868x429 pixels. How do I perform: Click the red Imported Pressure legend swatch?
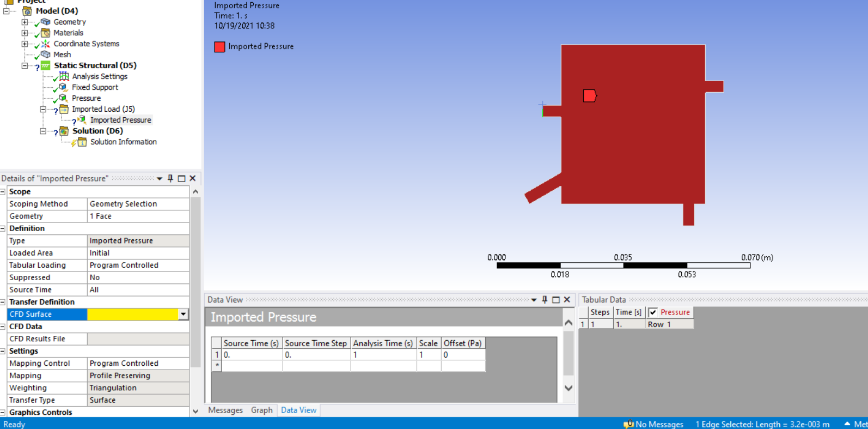pos(219,47)
